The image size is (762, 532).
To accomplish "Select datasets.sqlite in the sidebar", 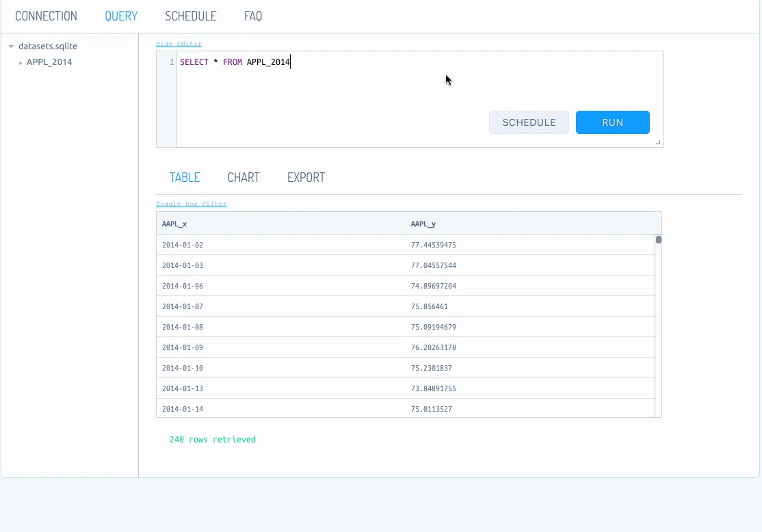I will (48, 46).
